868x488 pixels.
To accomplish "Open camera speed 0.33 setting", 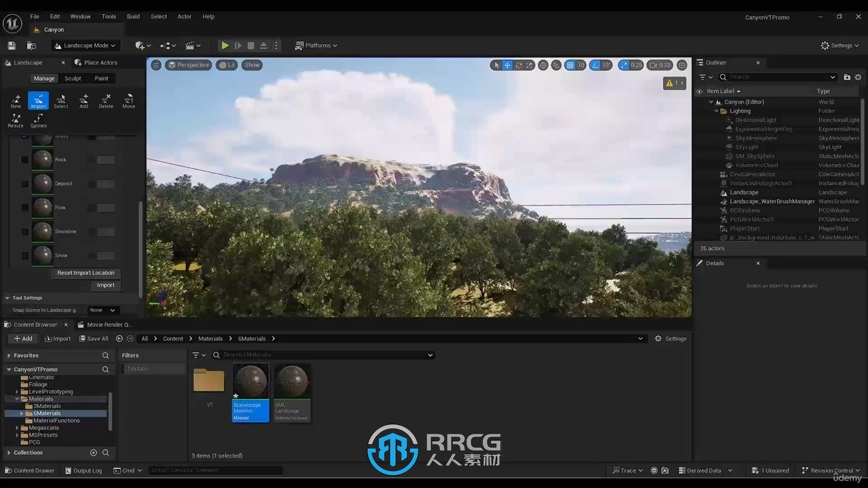I will point(660,65).
